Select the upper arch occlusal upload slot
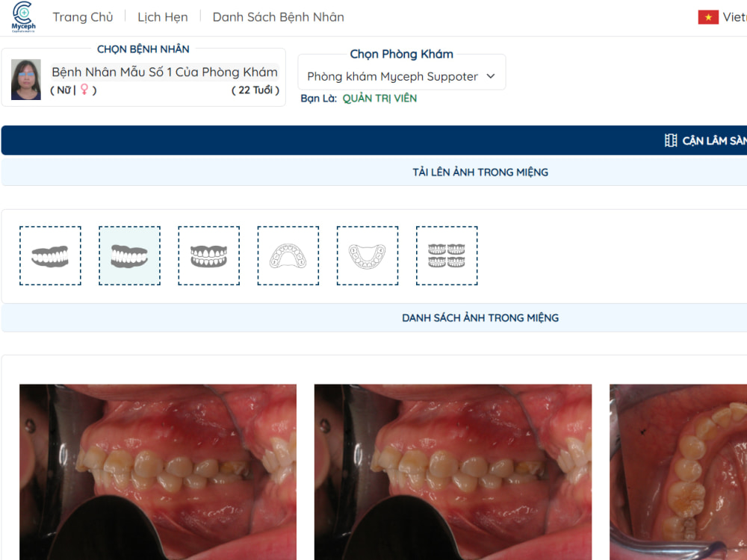 point(288,255)
